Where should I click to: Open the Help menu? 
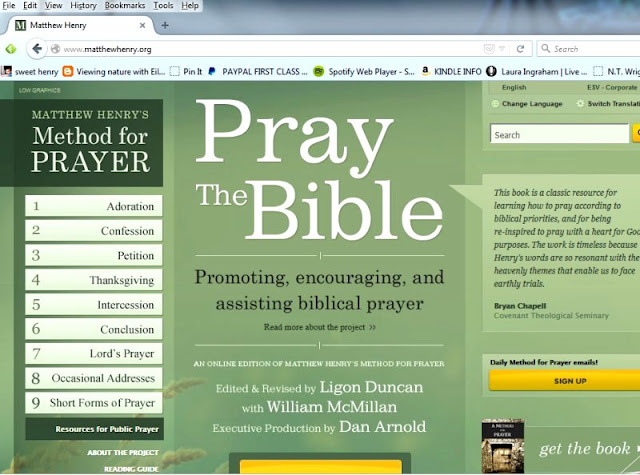pos(190,5)
